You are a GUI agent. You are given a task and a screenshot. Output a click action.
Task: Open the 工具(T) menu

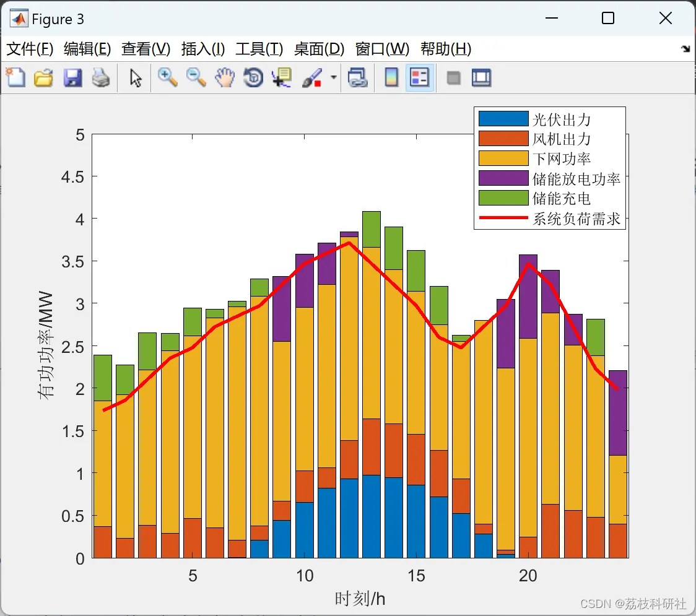(x=259, y=49)
